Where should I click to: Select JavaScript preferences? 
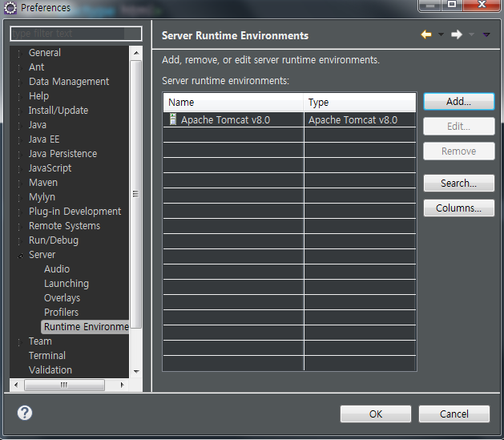pyautogui.click(x=50, y=168)
